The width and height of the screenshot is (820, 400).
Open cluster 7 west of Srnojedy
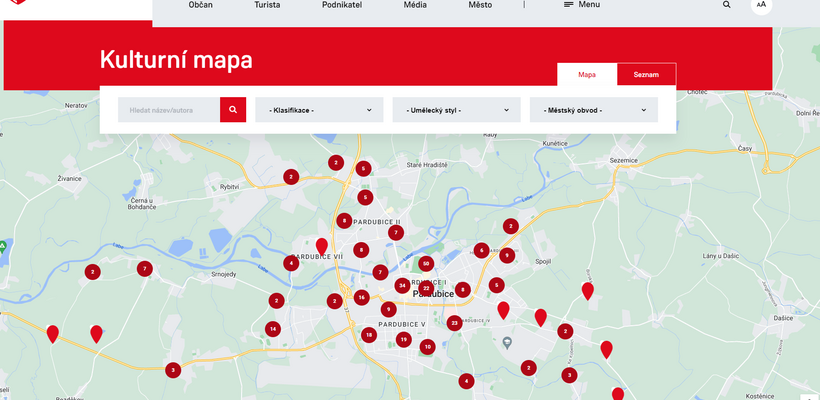coord(145,269)
